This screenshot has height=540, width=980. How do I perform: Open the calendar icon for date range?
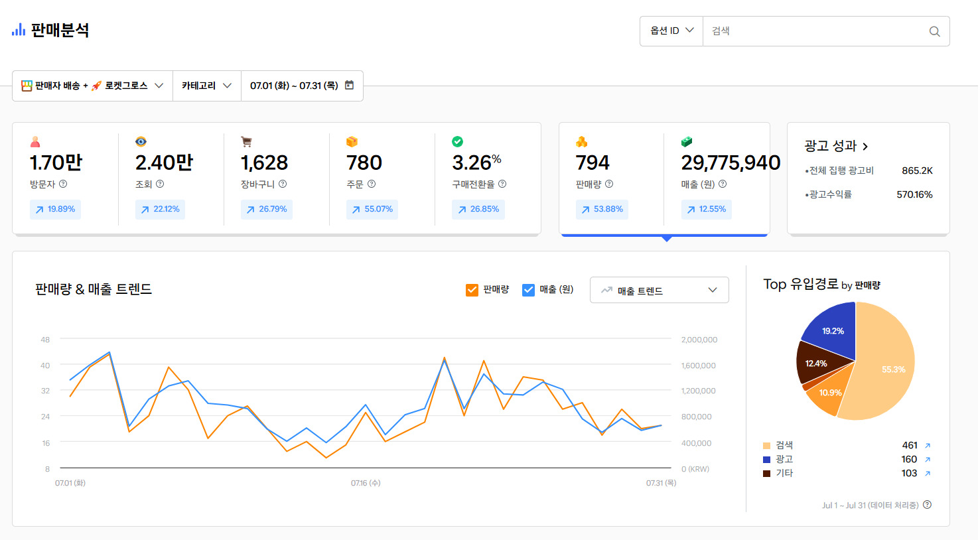point(350,86)
